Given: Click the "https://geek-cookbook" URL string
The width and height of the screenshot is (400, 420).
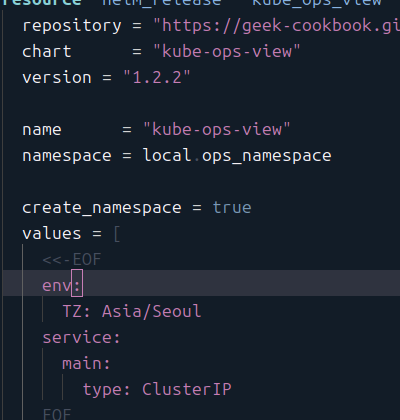Looking at the screenshot, I should 276,26.
